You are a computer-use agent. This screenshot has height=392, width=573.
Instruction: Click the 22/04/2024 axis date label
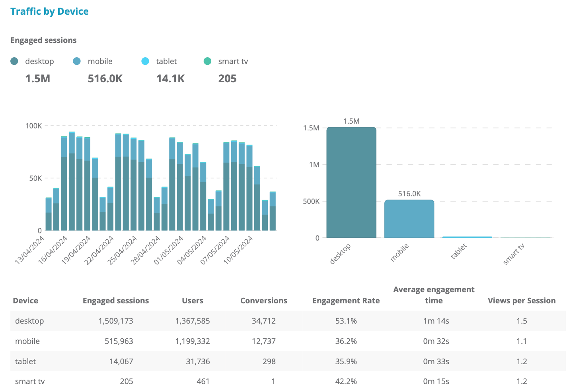(99, 250)
